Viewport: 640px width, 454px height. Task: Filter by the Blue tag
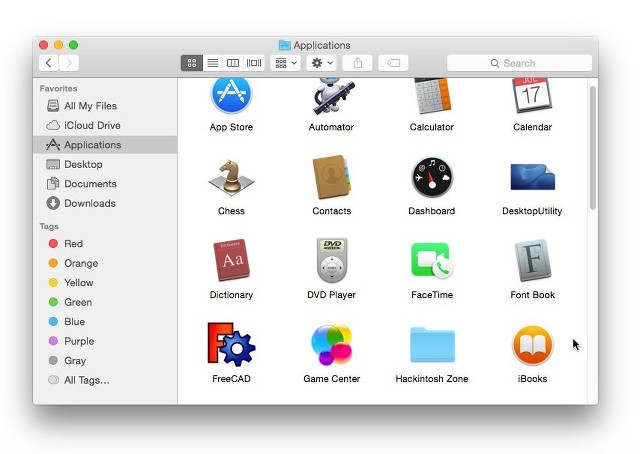105,322
